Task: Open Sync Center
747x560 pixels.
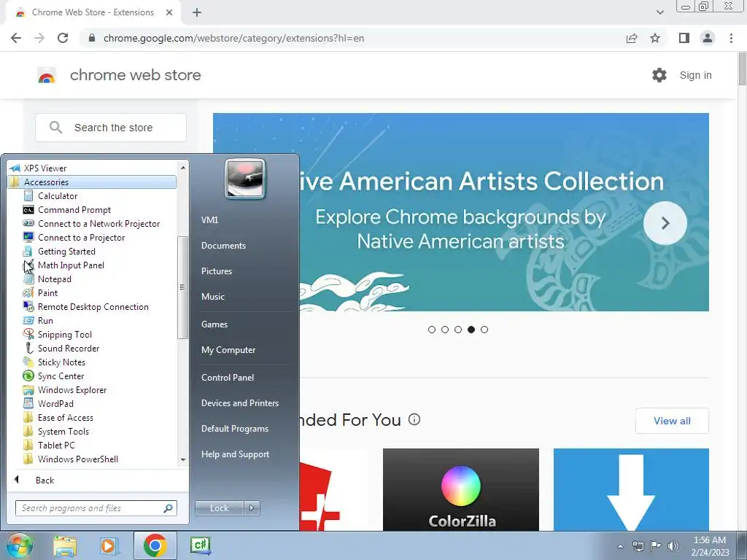Action: [61, 376]
